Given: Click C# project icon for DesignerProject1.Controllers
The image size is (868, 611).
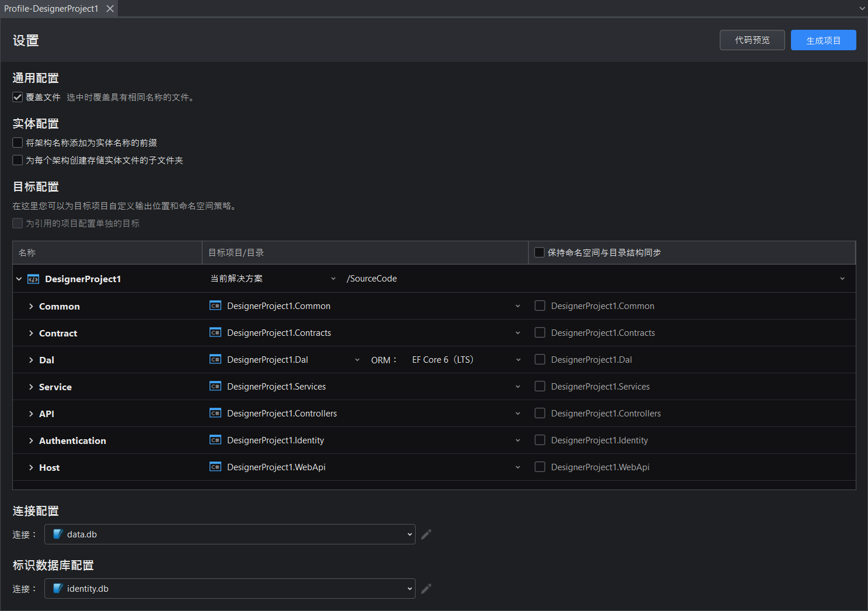Looking at the screenshot, I should coord(215,413).
